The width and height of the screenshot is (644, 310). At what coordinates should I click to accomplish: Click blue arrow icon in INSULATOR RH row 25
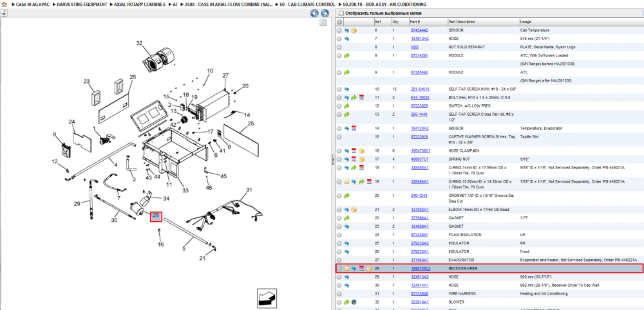tap(346, 243)
